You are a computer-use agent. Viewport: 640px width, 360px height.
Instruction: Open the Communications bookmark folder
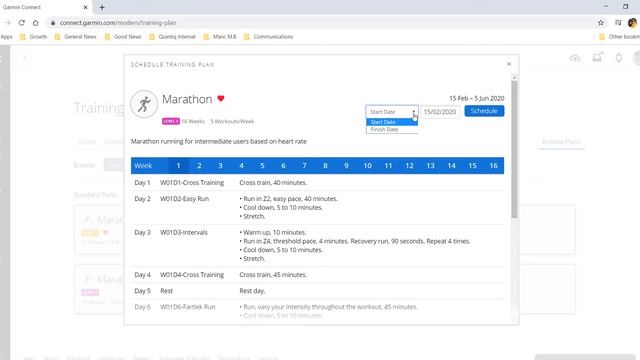click(x=269, y=37)
